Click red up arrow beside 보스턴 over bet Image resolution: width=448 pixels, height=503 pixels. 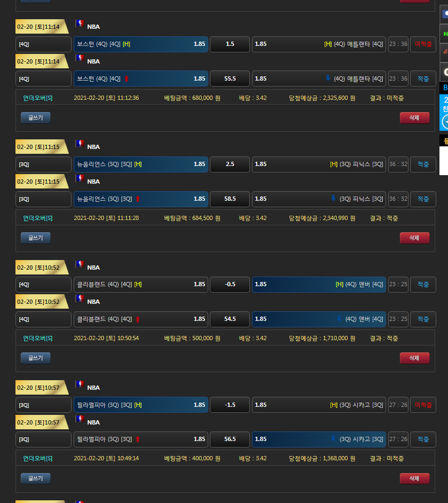127,79
